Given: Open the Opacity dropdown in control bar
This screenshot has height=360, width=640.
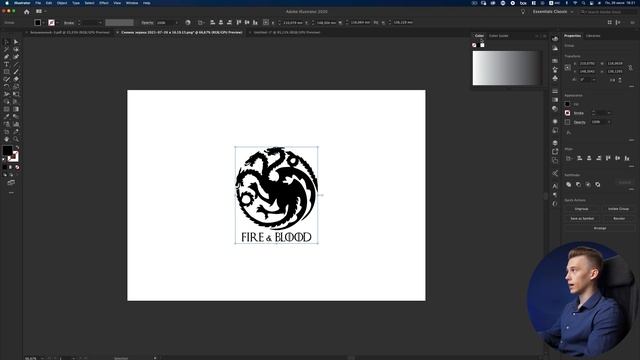Looking at the screenshot, I should point(177,22).
